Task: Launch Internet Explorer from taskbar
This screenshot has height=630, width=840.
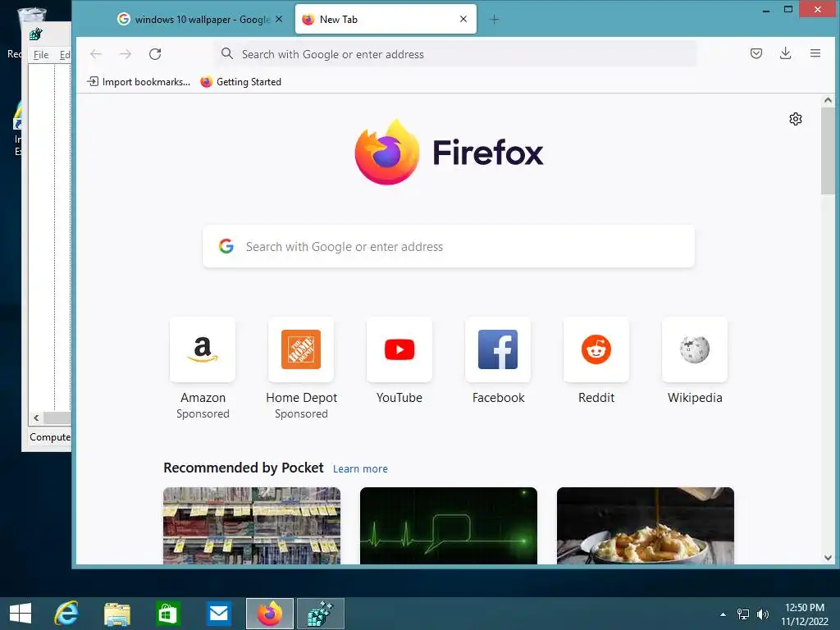Action: (x=66, y=614)
